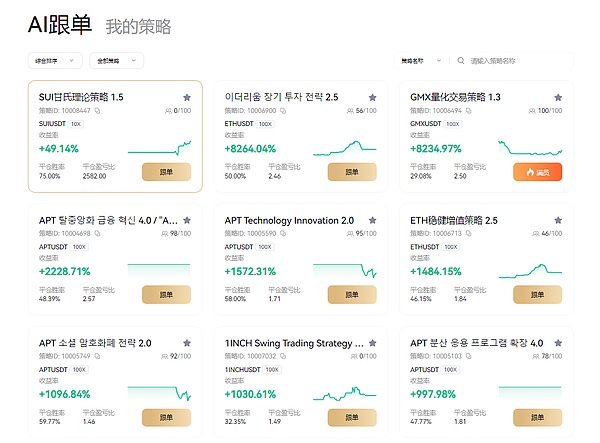The image size is (600, 443).
Task: Select the AI跟单 tab
Action: click(x=60, y=24)
